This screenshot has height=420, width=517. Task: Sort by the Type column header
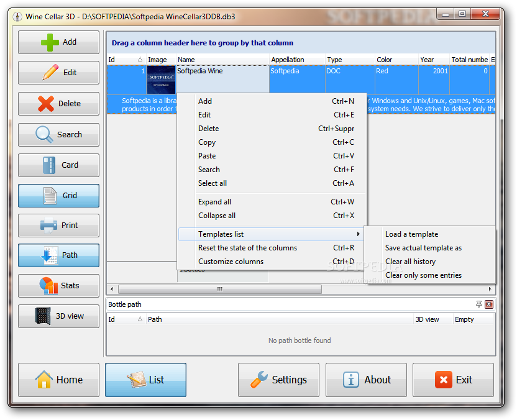350,60
